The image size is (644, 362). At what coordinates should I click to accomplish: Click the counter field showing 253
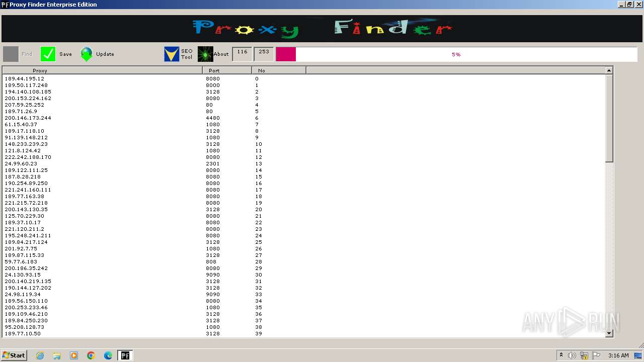[x=264, y=54]
